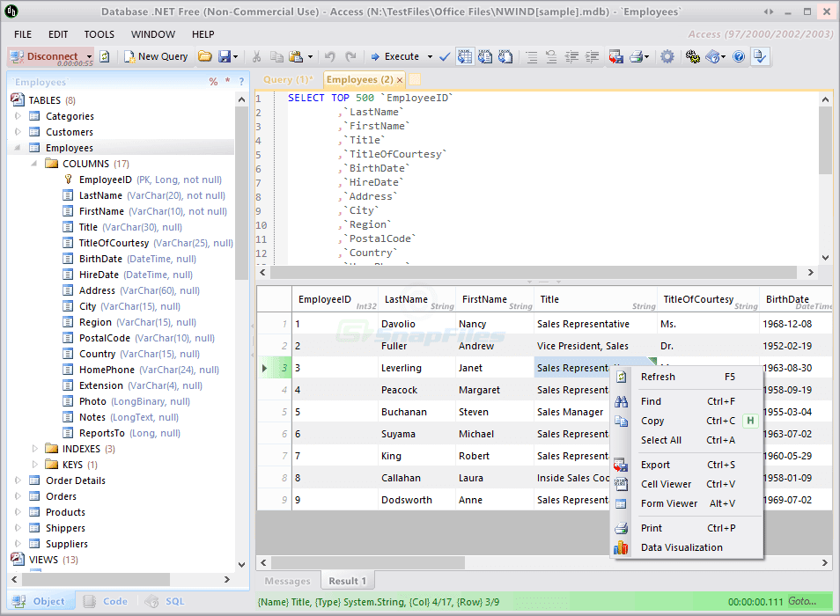Click the export results icon in toolbar

pos(615,56)
